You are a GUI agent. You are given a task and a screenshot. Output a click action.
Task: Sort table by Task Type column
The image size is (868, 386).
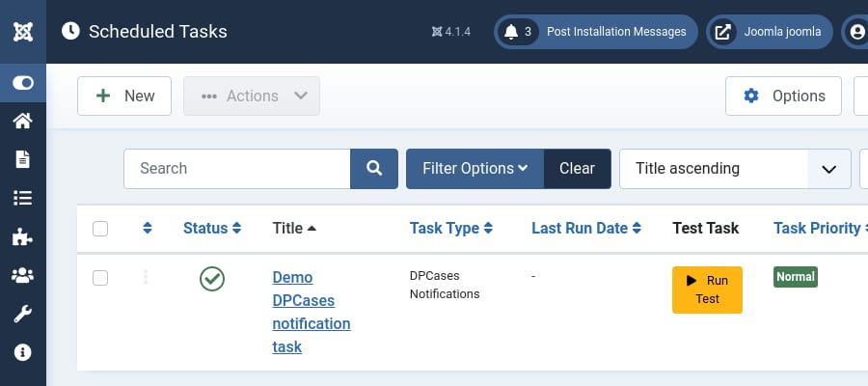point(451,228)
